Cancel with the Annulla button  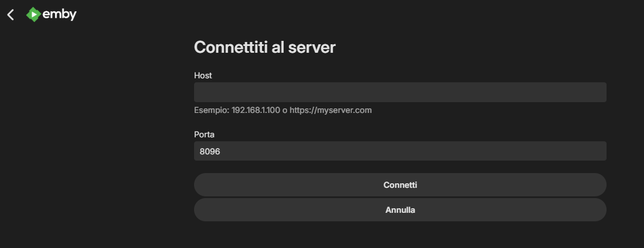(400, 210)
